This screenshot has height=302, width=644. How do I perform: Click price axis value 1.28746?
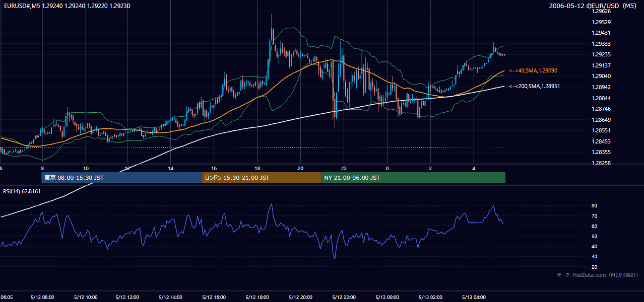[601, 109]
